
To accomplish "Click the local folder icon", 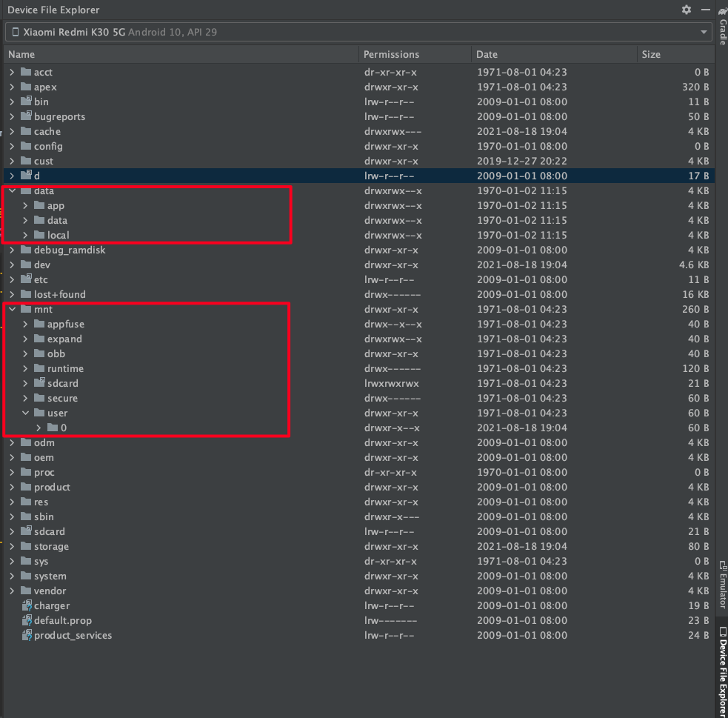I will point(40,235).
